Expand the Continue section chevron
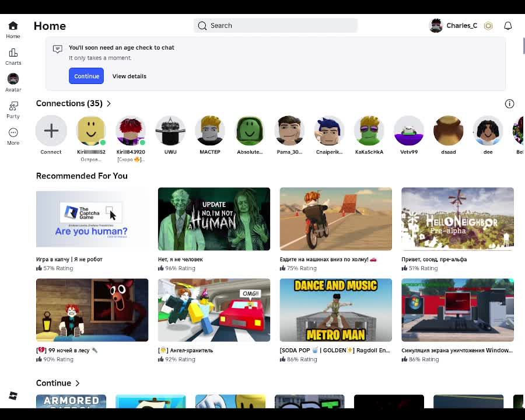 click(78, 383)
